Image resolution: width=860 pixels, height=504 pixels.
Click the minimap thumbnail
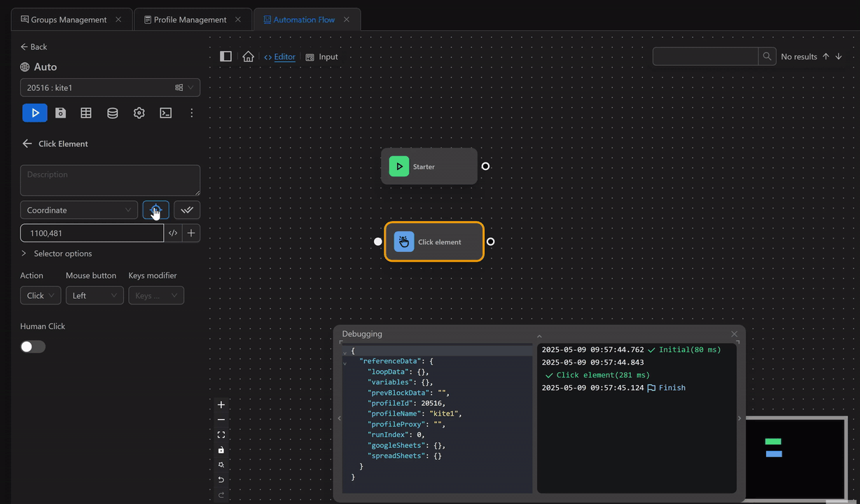point(796,458)
